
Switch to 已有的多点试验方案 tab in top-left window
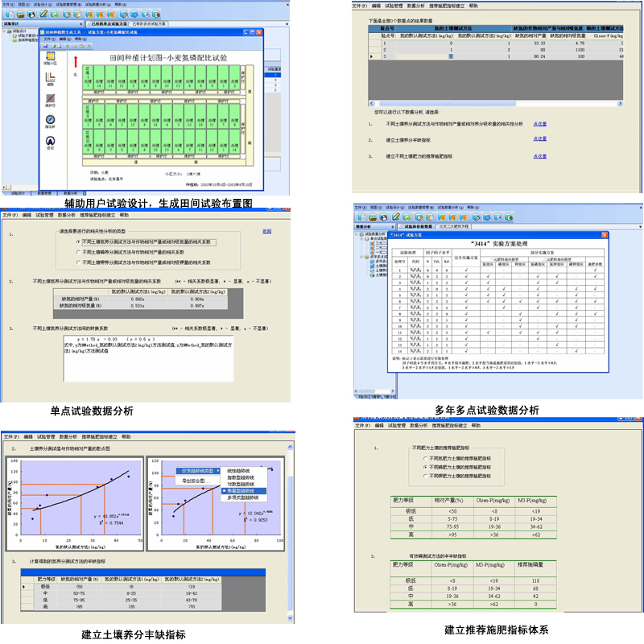coord(149,24)
